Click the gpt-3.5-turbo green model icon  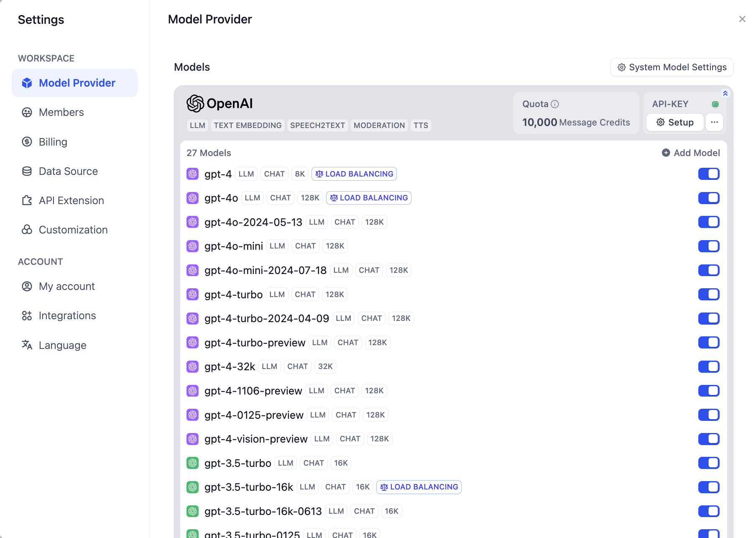[192, 463]
